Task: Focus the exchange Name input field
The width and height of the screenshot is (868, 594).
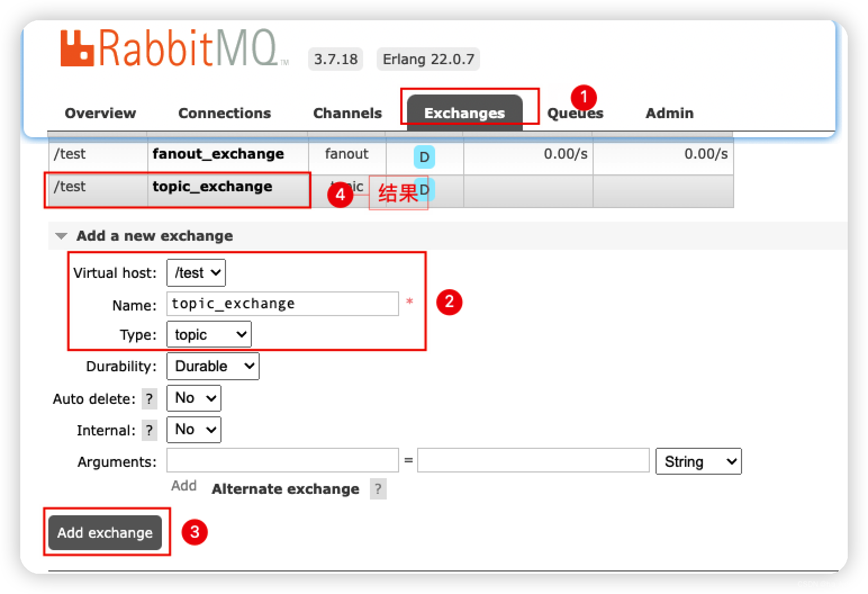Action: (x=283, y=304)
